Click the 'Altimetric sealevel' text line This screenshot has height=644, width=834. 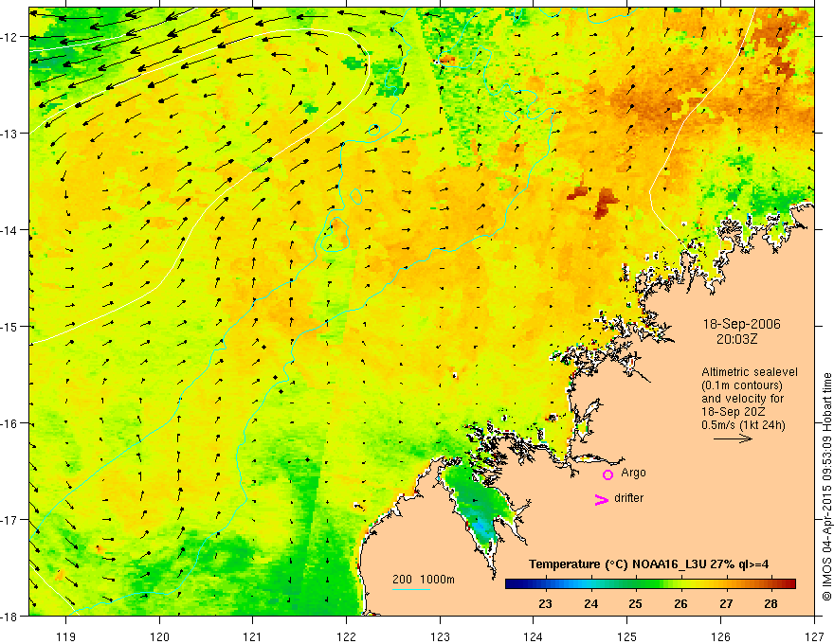coord(750,372)
